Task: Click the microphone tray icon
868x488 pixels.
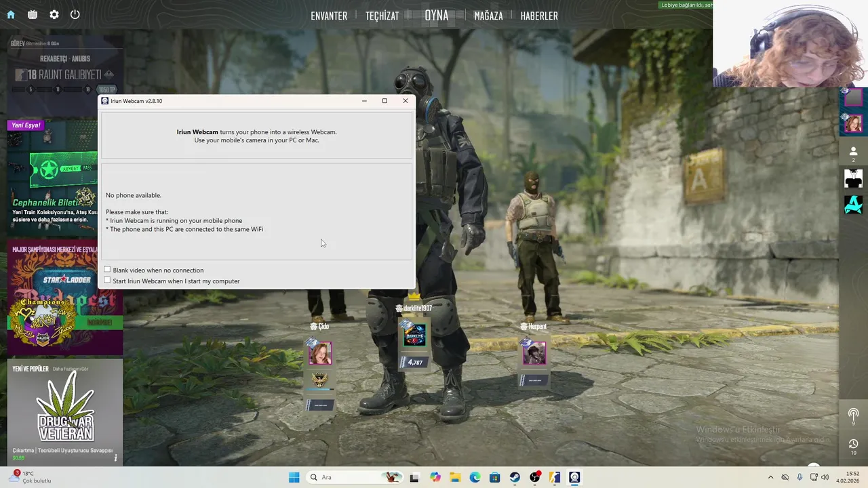Action: (800, 477)
